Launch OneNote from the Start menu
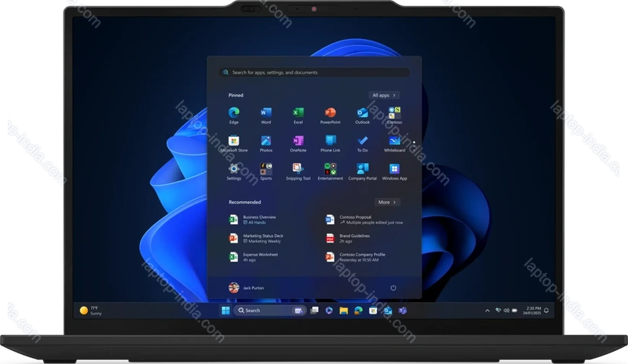628x364 pixels. pyautogui.click(x=298, y=141)
